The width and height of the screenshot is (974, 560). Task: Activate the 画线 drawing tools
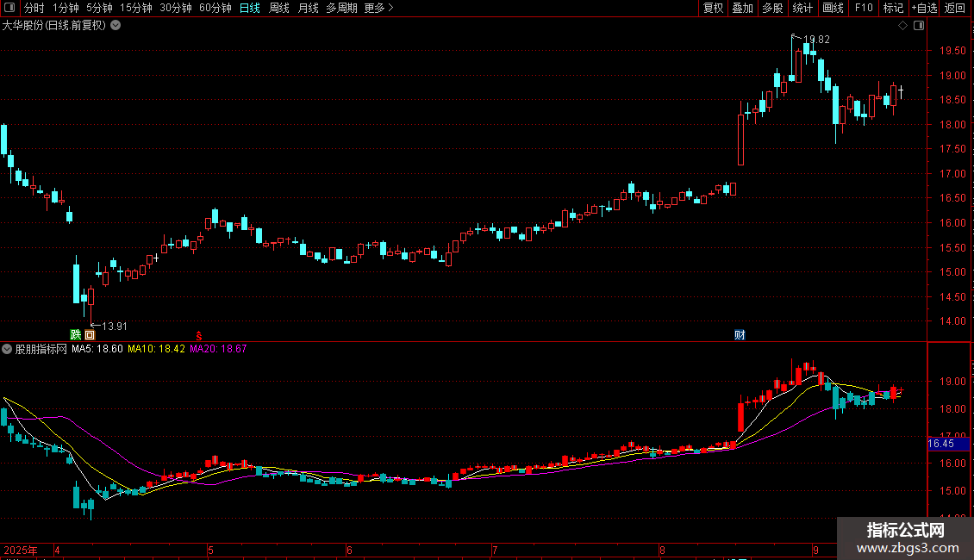click(833, 8)
